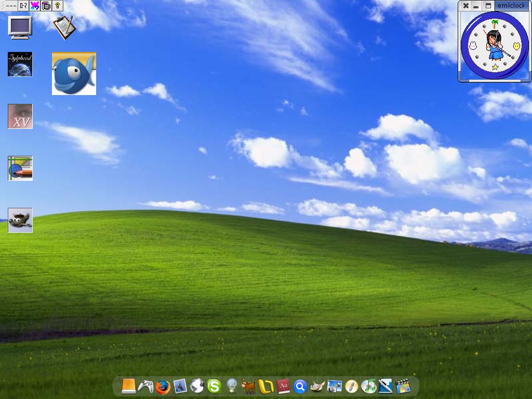Maximize the emiclock window
The image size is (532, 399).
pos(487,6)
